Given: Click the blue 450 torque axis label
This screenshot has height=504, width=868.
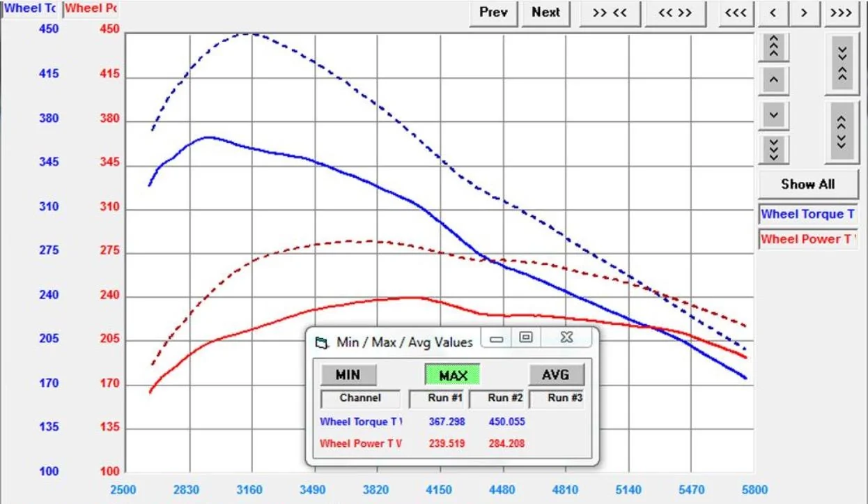Looking at the screenshot, I should 49,29.
